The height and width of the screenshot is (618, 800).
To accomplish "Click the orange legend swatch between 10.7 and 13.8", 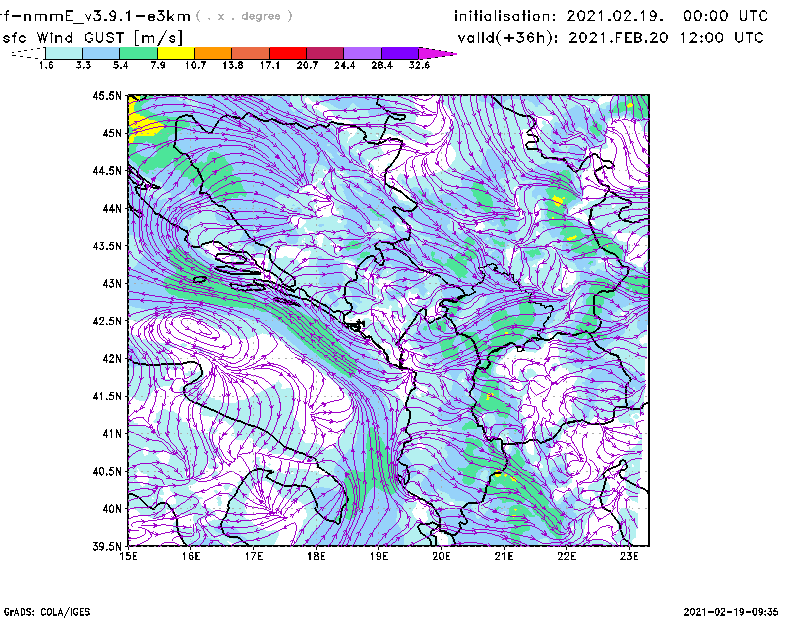I will (213, 53).
